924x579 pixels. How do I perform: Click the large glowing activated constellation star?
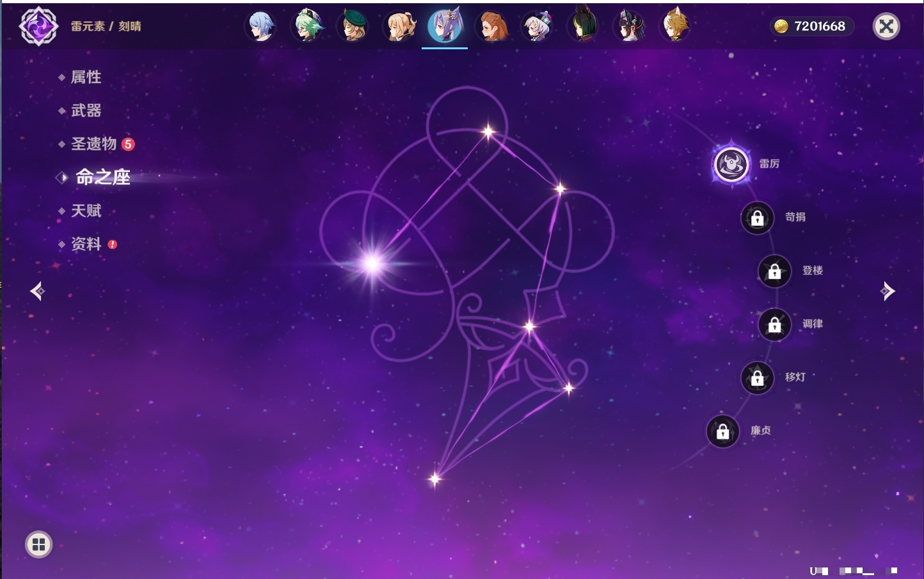[x=372, y=263]
